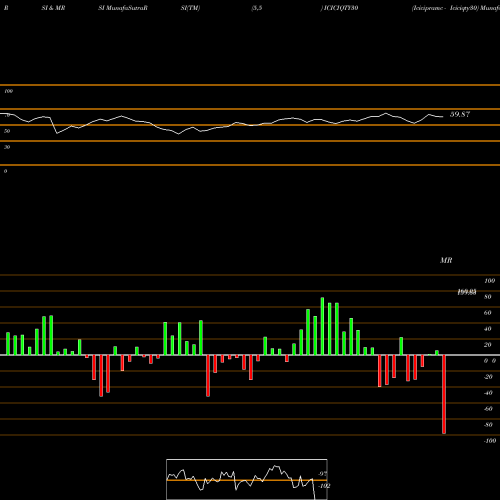
Task: Click the -80 label on MR axis
Action: [488, 425]
